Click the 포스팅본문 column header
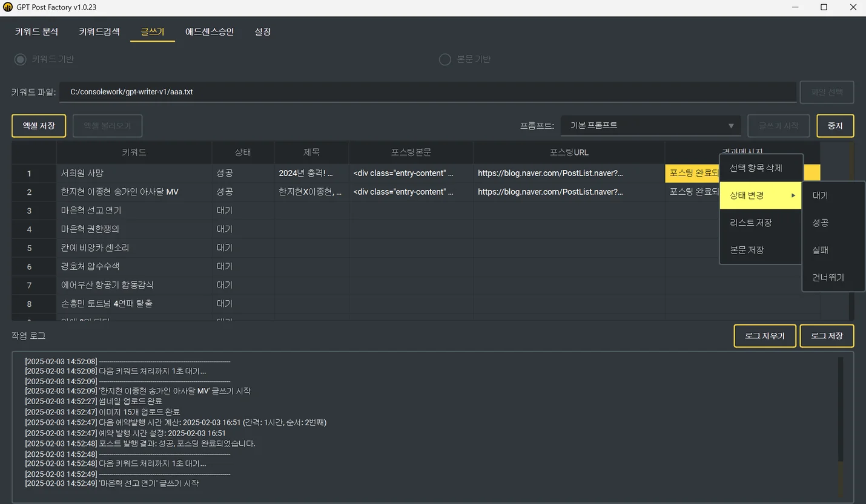Viewport: 866px width, 504px height. (411, 152)
